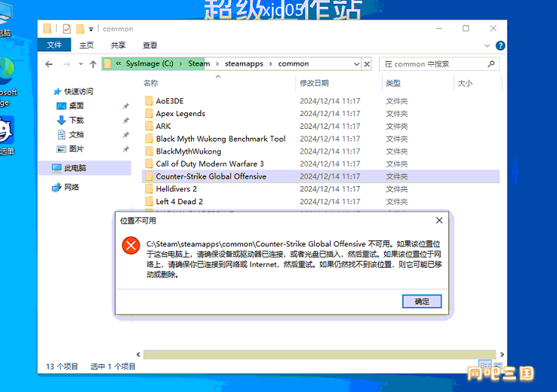Click the stop loading X button
Viewport: 557px width, 392px height.
coord(367,64)
